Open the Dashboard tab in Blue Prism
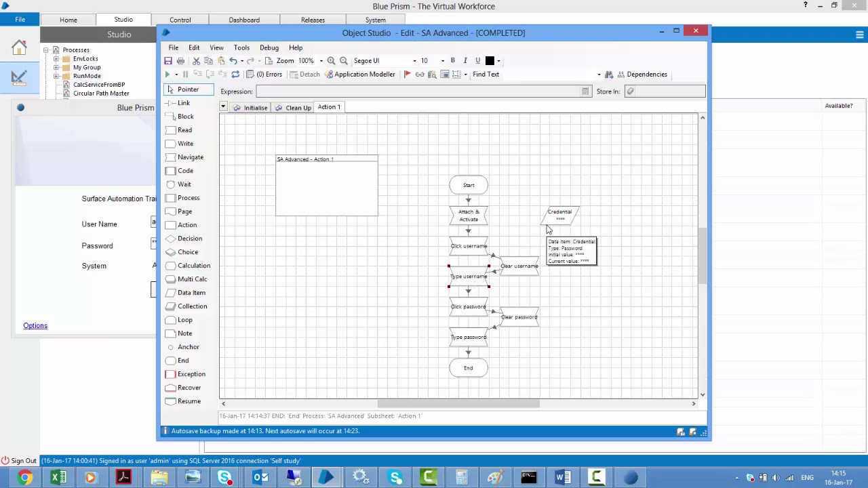This screenshot has width=868, height=488. 244,20
